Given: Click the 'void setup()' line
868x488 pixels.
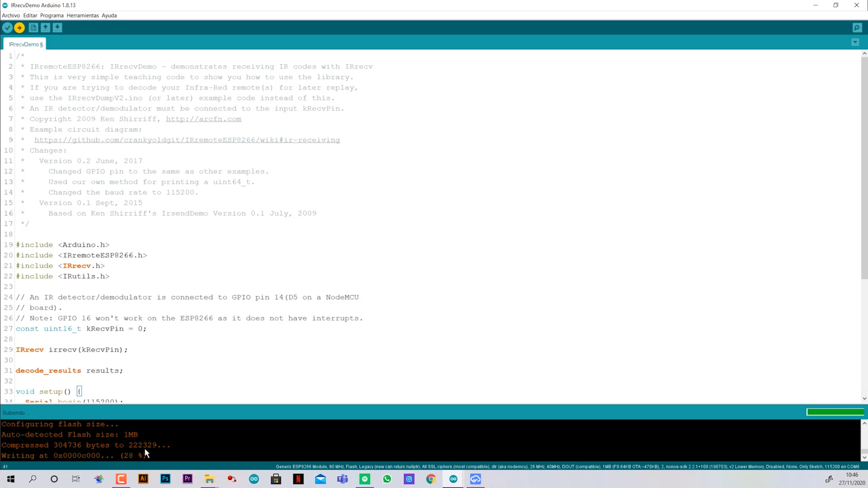Looking at the screenshot, I should click(49, 392).
